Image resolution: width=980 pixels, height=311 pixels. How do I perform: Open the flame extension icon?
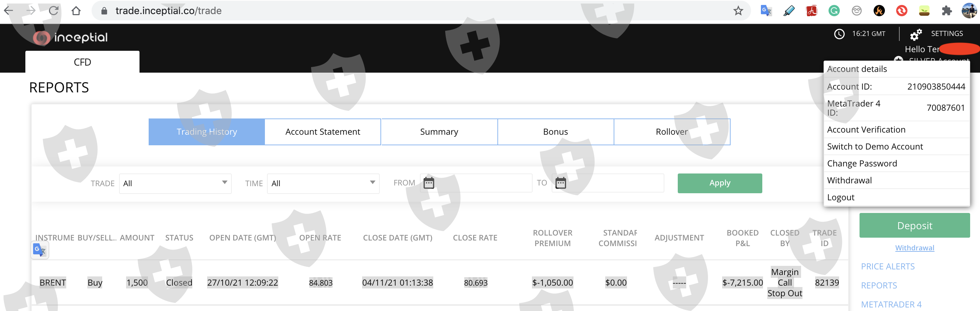click(x=879, y=11)
